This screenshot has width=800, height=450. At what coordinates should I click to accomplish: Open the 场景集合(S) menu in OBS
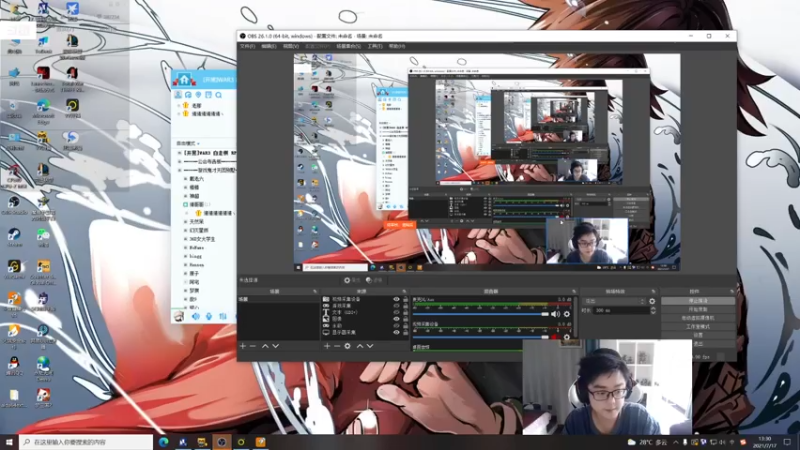348,46
